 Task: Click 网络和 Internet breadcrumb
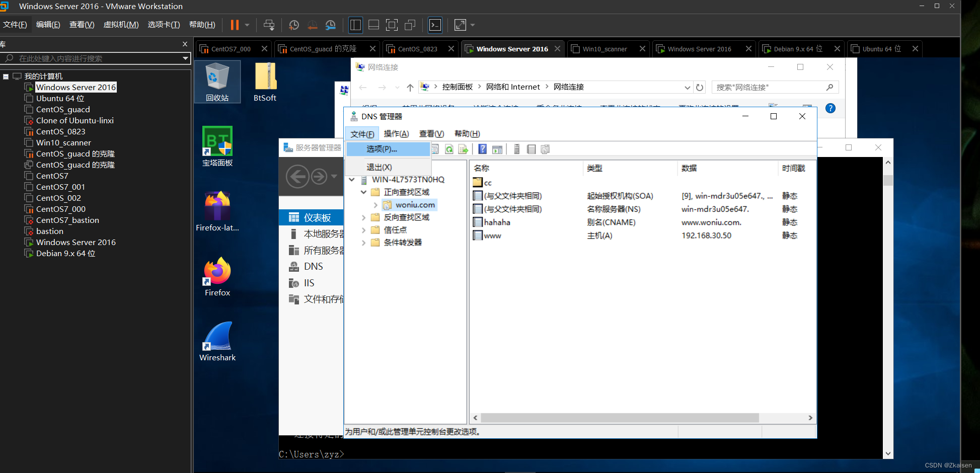pos(513,87)
